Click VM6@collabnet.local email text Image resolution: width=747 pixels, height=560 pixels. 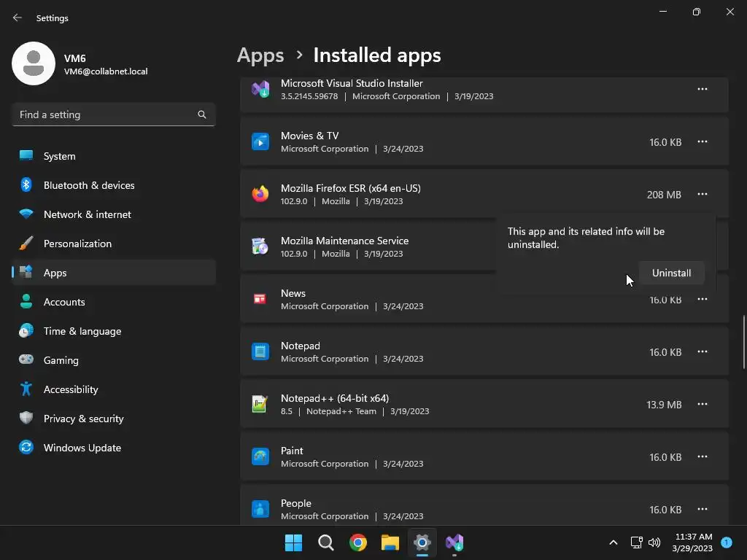106,71
